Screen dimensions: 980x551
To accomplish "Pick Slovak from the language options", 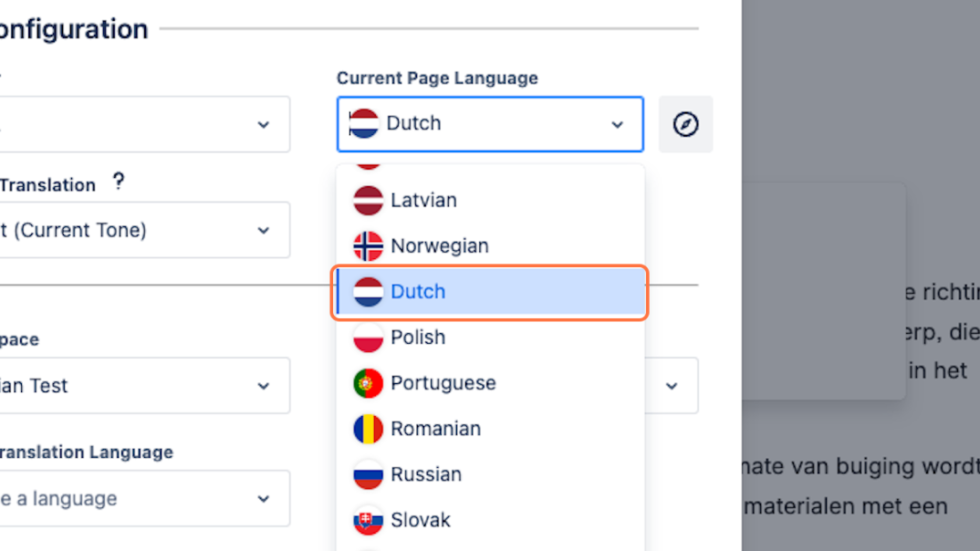I will click(x=421, y=520).
